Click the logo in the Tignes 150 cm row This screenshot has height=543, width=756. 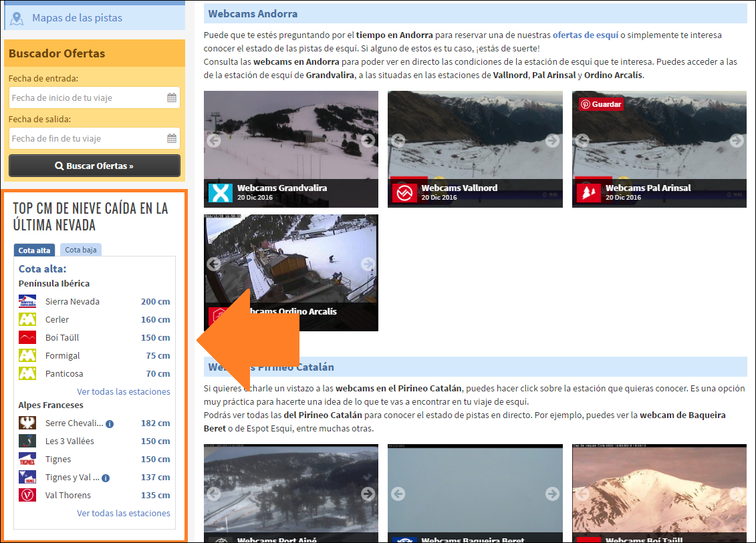[x=27, y=459]
